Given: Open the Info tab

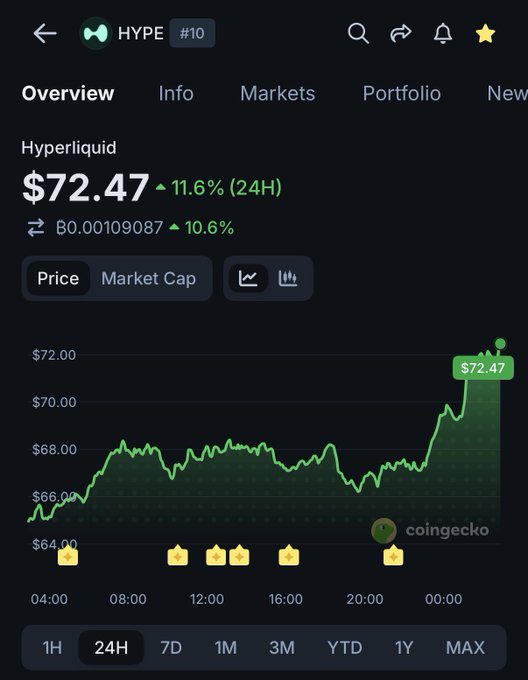Looking at the screenshot, I should pyautogui.click(x=176, y=93).
